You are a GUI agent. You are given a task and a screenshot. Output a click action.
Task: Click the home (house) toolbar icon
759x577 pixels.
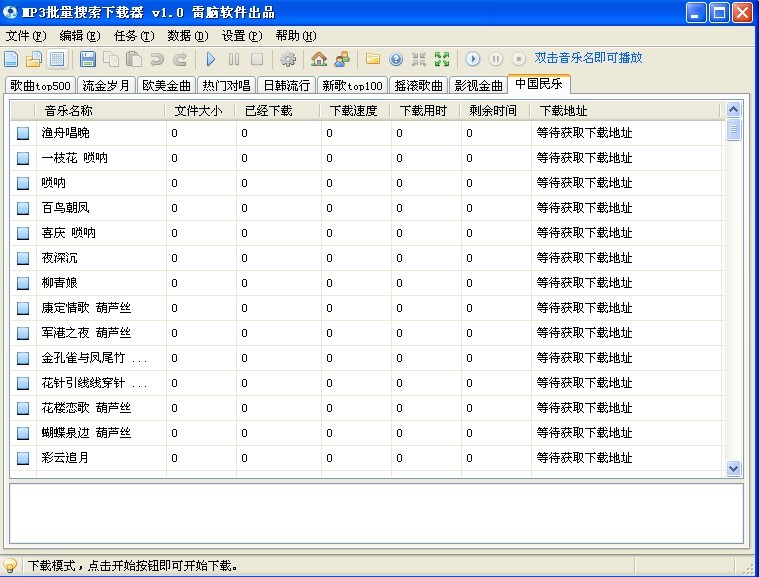tap(319, 60)
